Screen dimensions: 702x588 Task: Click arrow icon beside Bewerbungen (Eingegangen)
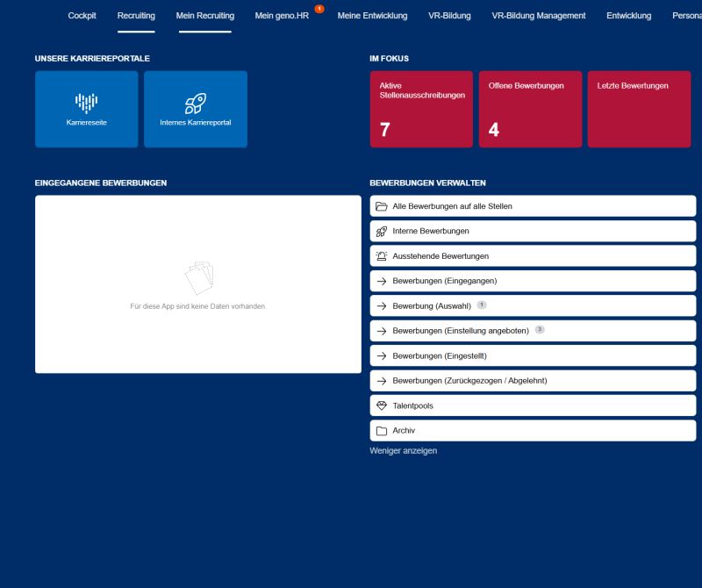point(381,281)
